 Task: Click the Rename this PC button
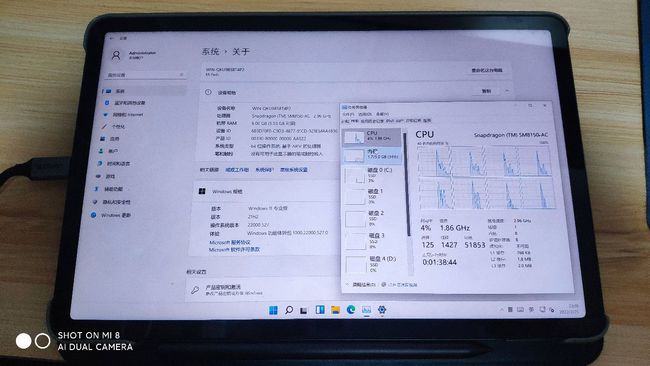click(486, 70)
